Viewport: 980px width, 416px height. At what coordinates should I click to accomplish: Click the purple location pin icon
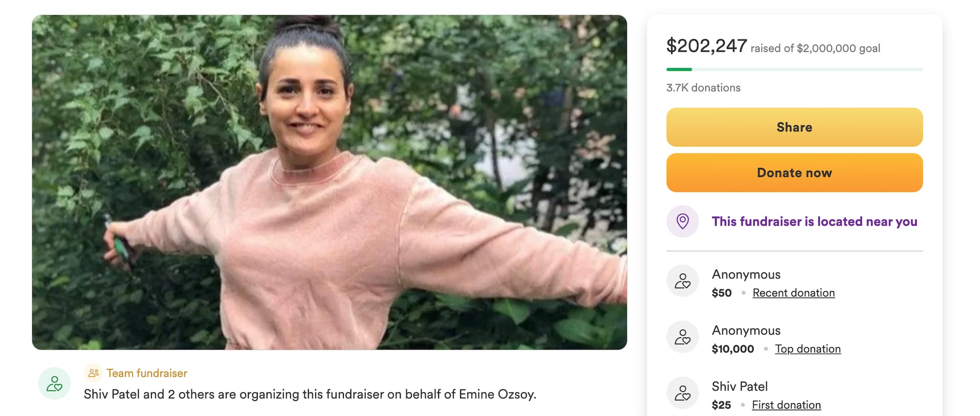click(x=682, y=221)
